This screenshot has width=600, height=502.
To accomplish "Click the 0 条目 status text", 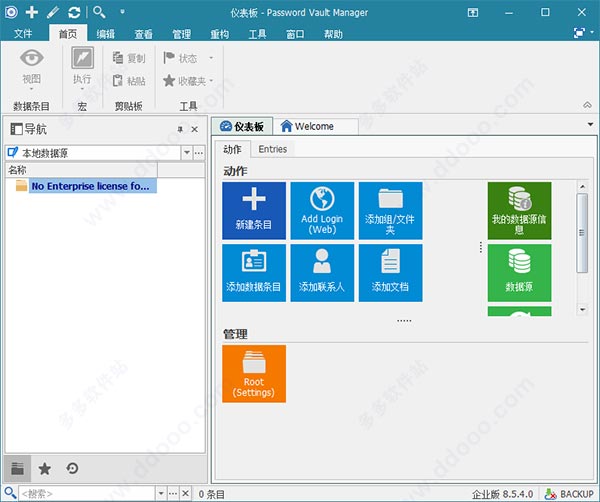I will [x=211, y=494].
